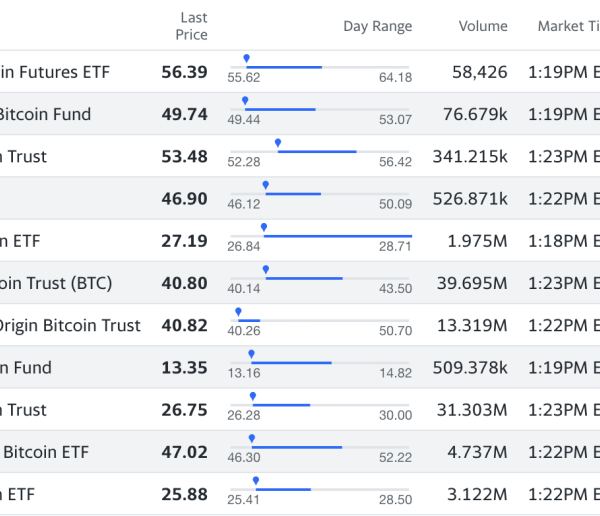600x516 pixels.
Task: Sort the table by Last Price column
Action: (x=193, y=26)
